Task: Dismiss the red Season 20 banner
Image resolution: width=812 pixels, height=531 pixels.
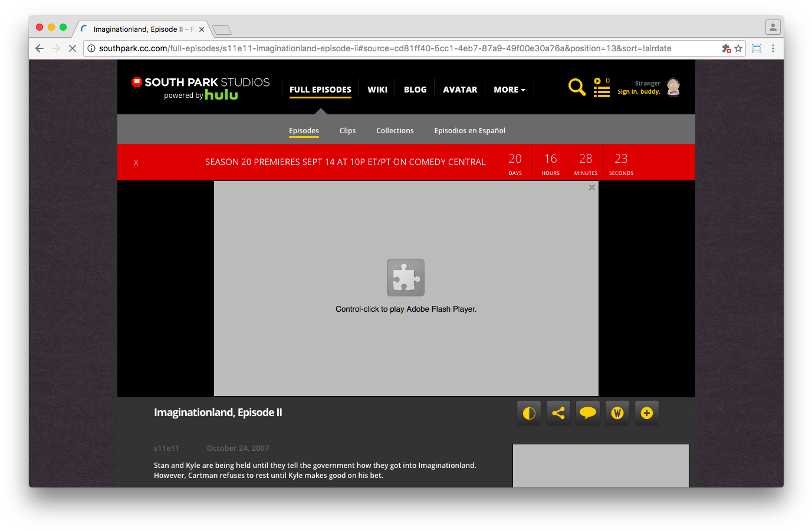Action: [136, 163]
